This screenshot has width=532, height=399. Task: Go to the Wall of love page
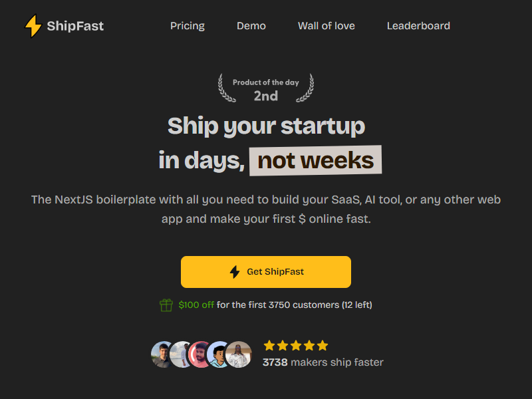(327, 26)
